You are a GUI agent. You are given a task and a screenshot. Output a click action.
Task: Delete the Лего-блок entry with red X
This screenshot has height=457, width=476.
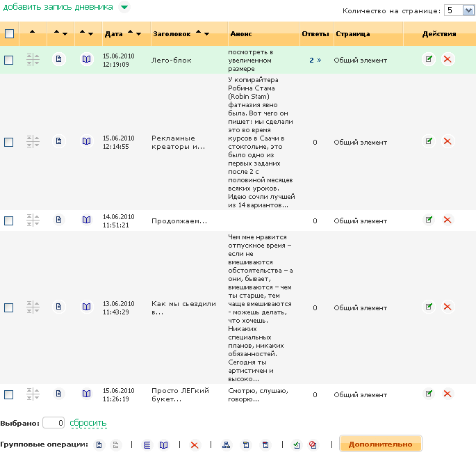coord(448,60)
